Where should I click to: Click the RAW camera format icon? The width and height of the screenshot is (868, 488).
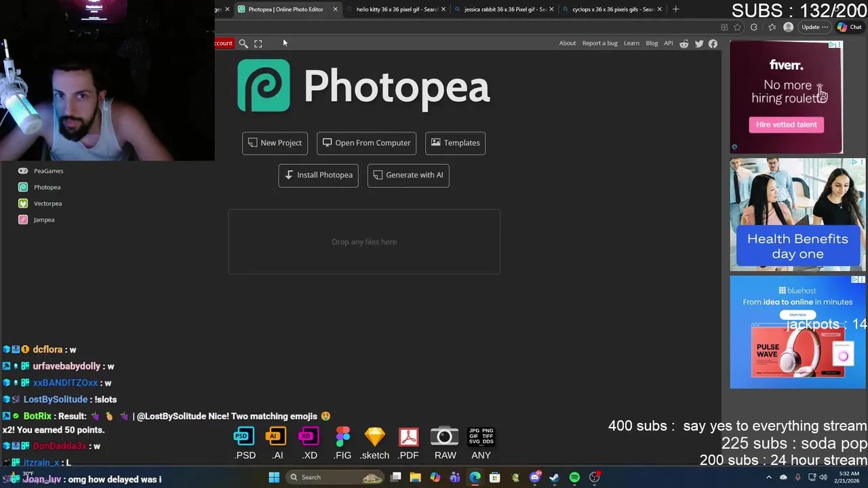coord(445,443)
